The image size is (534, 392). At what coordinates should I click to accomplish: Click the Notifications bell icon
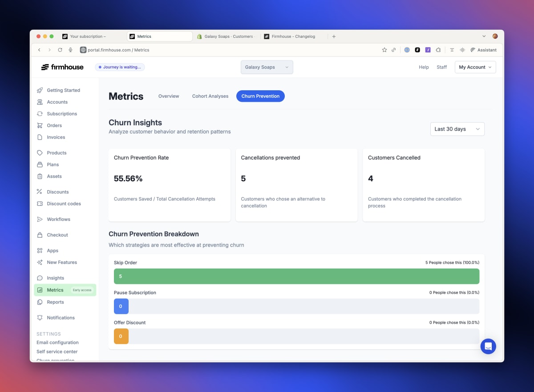[x=40, y=318]
